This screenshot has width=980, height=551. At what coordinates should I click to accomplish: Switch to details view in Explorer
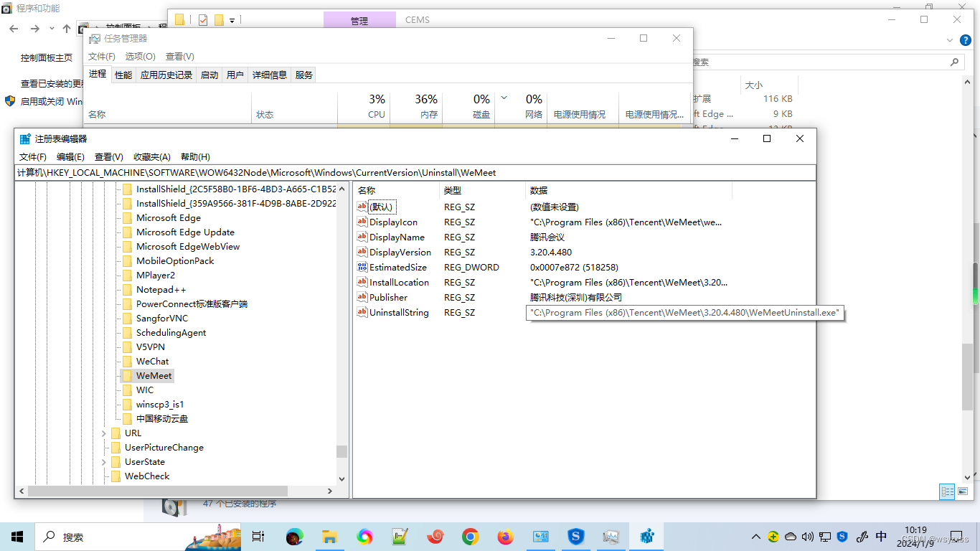[x=947, y=491]
